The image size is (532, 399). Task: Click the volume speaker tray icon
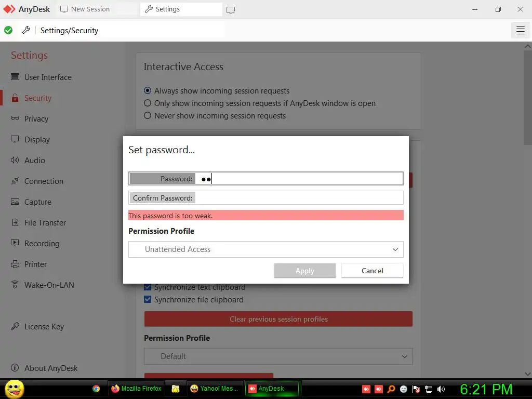(x=441, y=389)
